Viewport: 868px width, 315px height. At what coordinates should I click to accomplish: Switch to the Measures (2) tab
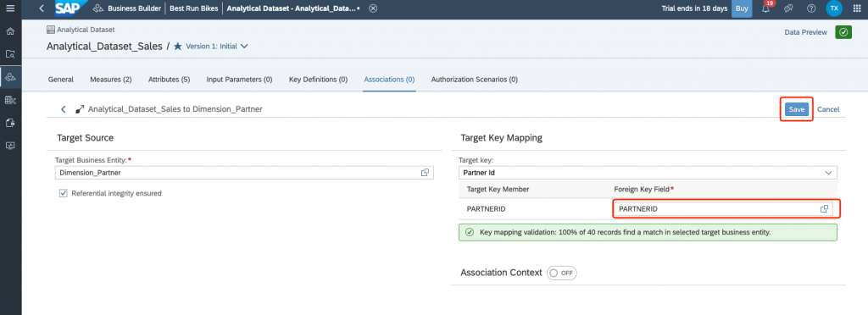pos(111,80)
